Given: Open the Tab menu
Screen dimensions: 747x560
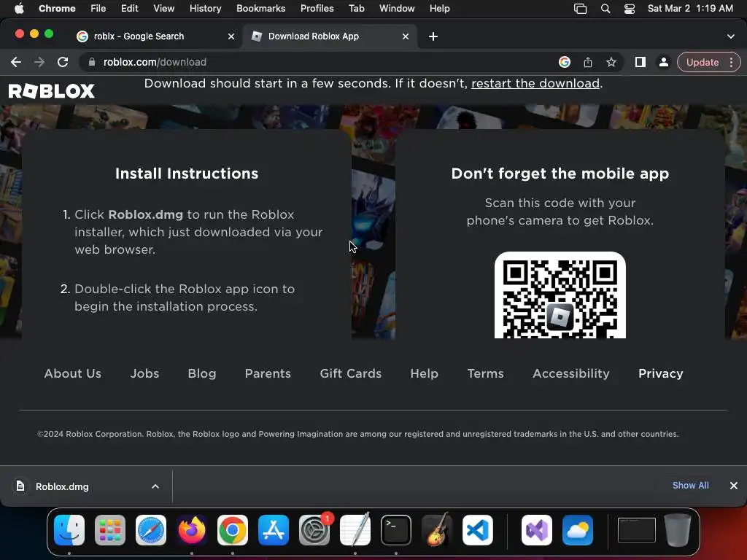Looking at the screenshot, I should [x=356, y=9].
